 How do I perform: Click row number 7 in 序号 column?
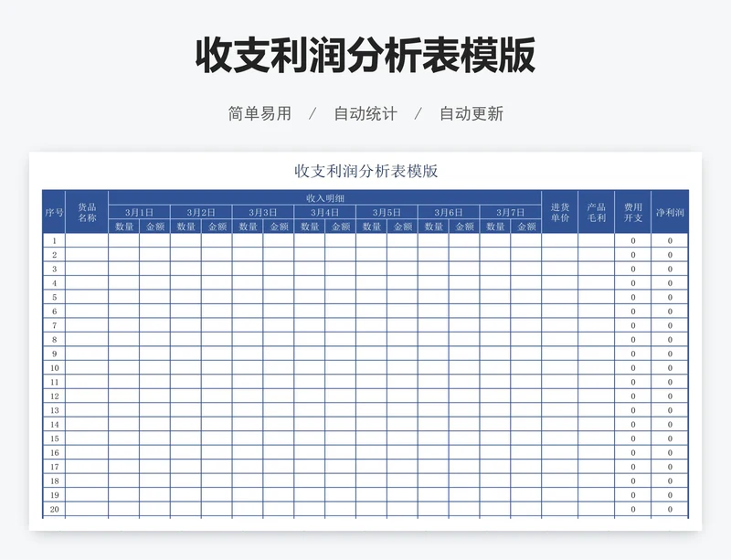click(x=54, y=325)
